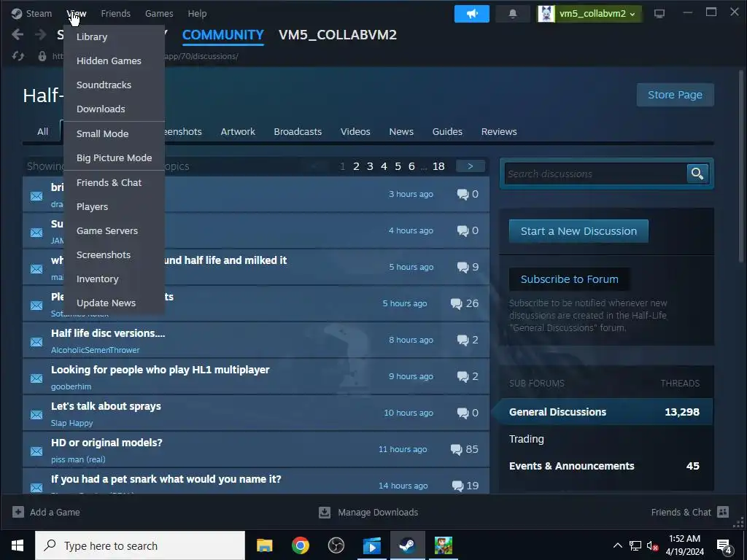Click the vm5_collabvm2 avatar picture

point(546,14)
